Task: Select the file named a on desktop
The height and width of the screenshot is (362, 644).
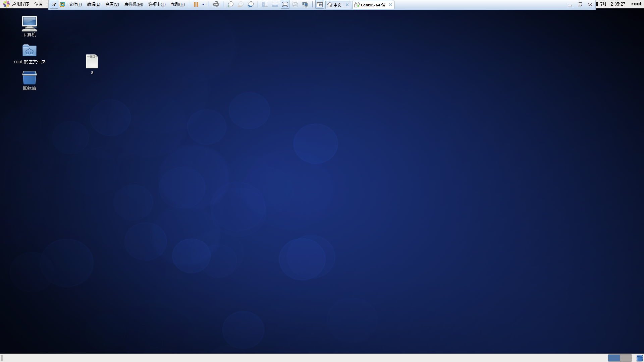Action: pyautogui.click(x=92, y=62)
